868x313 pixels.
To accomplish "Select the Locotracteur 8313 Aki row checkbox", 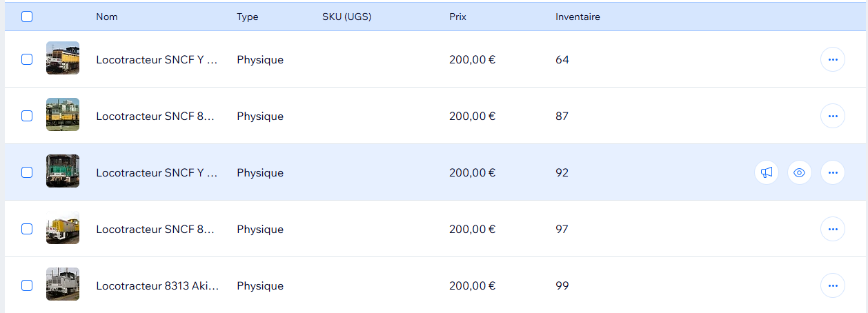I will coord(27,285).
